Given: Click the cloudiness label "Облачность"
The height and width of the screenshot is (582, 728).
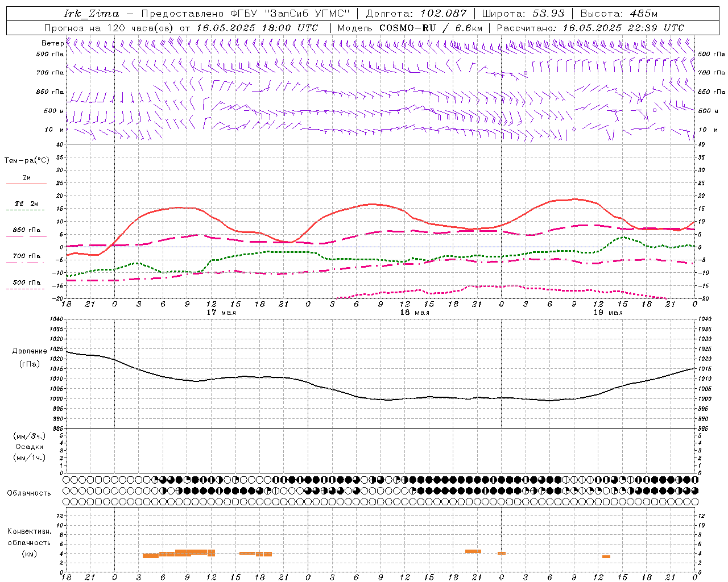Looking at the screenshot, I should tap(29, 493).
